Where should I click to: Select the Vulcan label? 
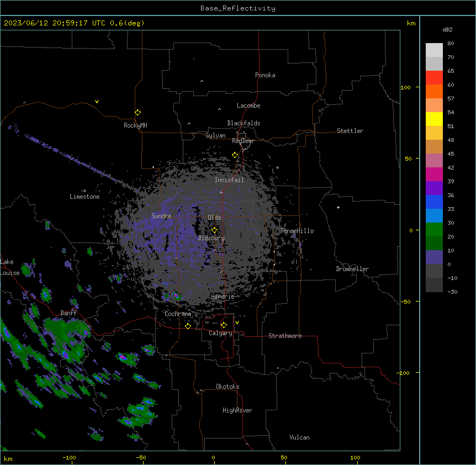click(299, 437)
